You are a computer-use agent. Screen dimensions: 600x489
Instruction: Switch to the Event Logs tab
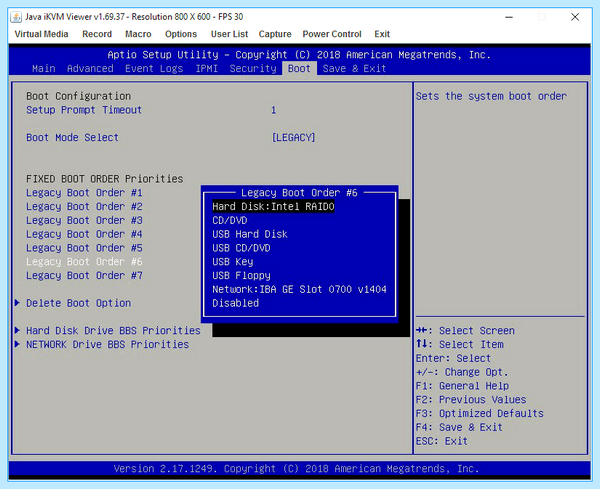[x=154, y=68]
